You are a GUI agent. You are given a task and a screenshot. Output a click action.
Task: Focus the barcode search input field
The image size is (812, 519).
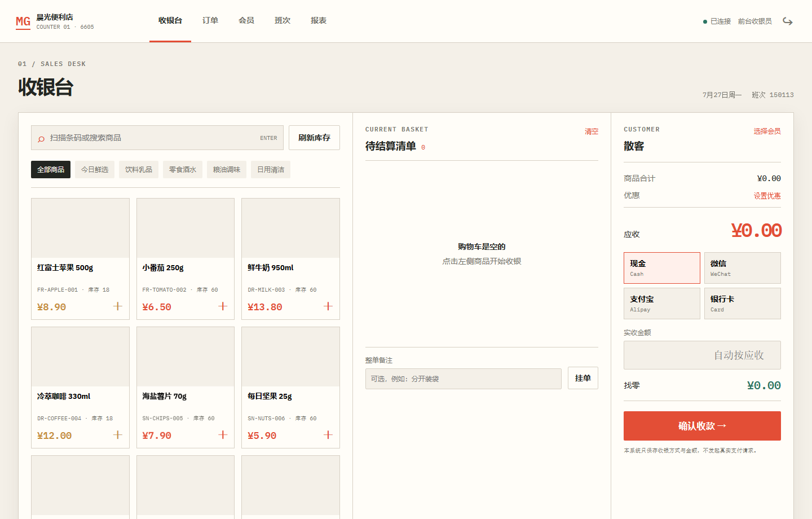pos(157,138)
